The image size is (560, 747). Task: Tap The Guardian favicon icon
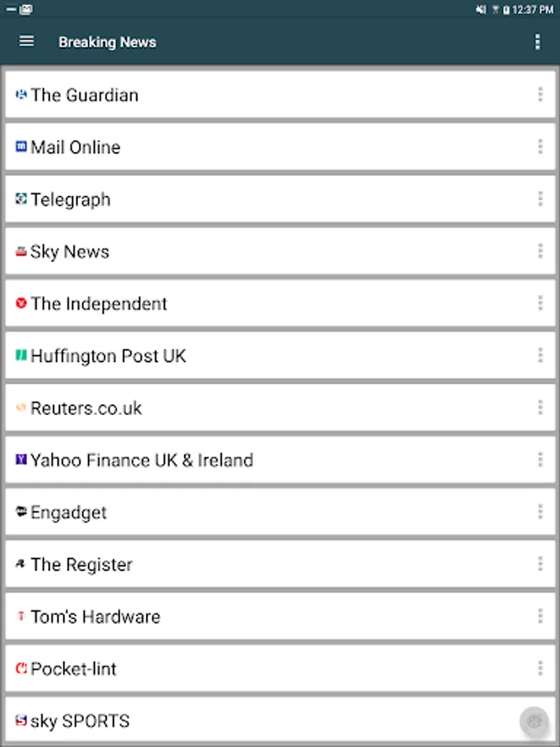[x=22, y=95]
